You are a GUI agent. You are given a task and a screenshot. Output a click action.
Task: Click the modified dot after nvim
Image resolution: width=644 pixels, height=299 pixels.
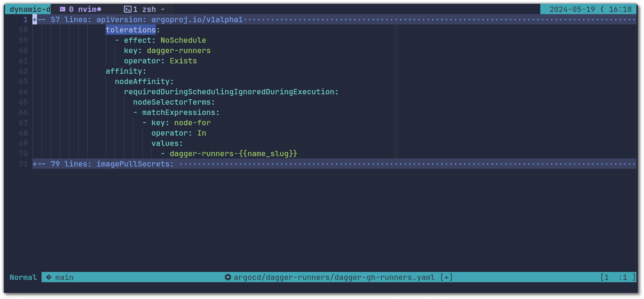pyautogui.click(x=99, y=9)
